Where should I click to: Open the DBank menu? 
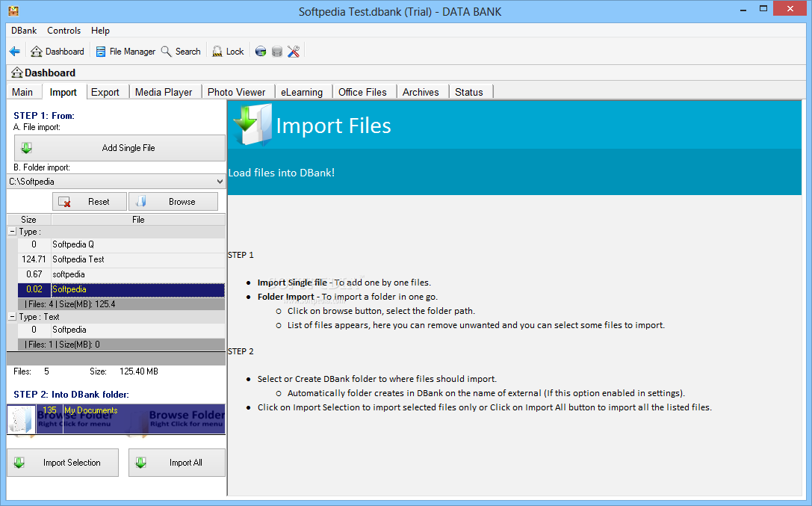(24, 31)
